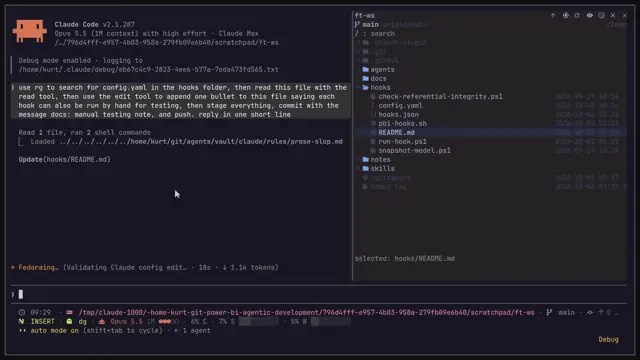Click the Update(hooks/README.md) tool call line
Viewport: 640px width, 360px height.
tap(64, 160)
